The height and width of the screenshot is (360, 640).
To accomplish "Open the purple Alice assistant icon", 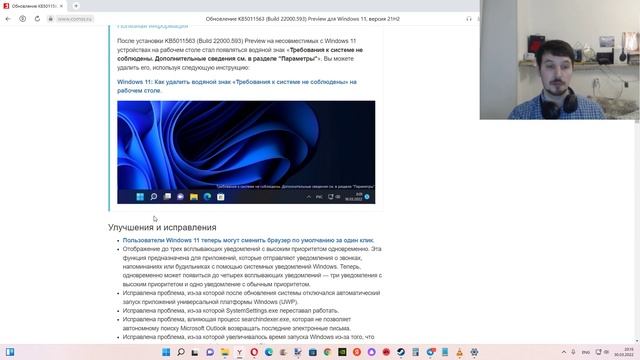I will (x=371, y=352).
